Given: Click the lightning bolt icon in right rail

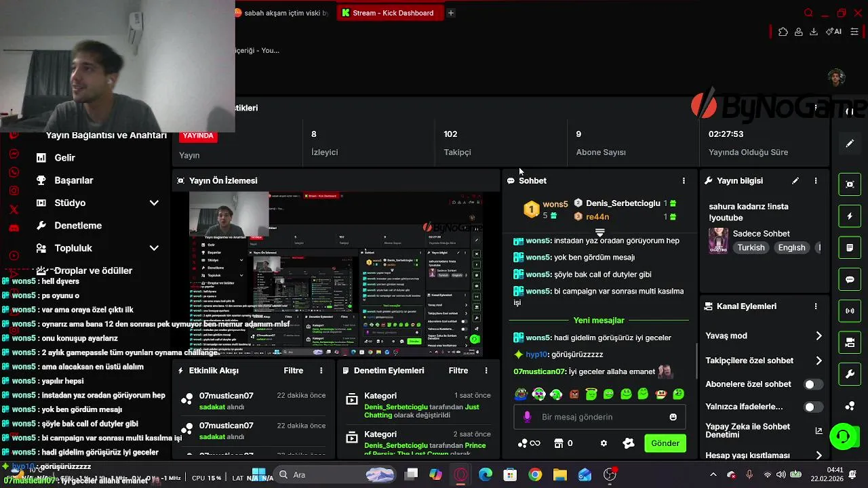Looking at the screenshot, I should [x=850, y=216].
